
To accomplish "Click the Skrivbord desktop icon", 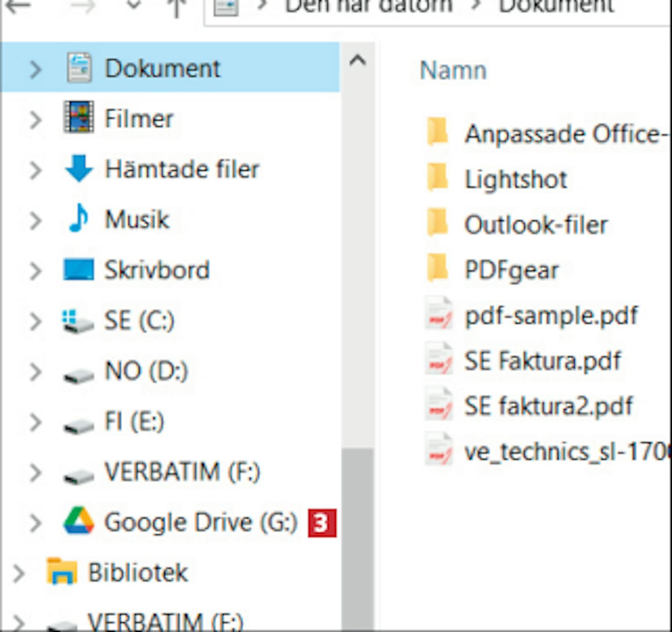I will (x=79, y=270).
